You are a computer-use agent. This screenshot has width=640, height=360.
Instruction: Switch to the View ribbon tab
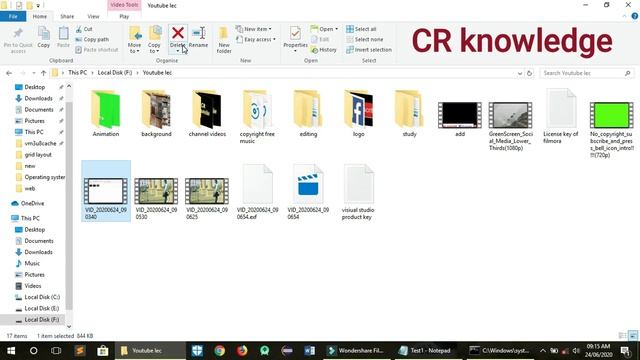coord(93,17)
